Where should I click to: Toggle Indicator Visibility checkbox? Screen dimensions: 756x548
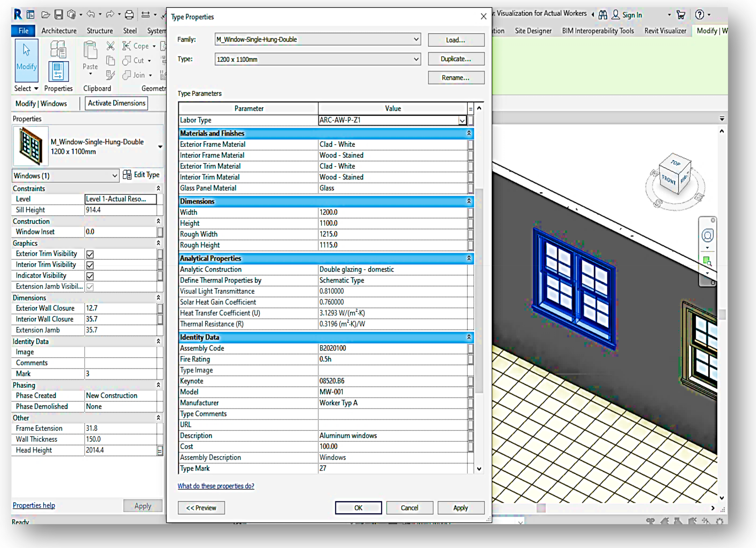pos(90,276)
